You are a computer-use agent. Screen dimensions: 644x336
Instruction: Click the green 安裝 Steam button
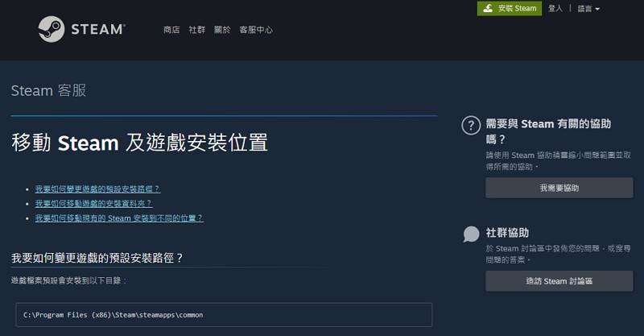point(510,8)
